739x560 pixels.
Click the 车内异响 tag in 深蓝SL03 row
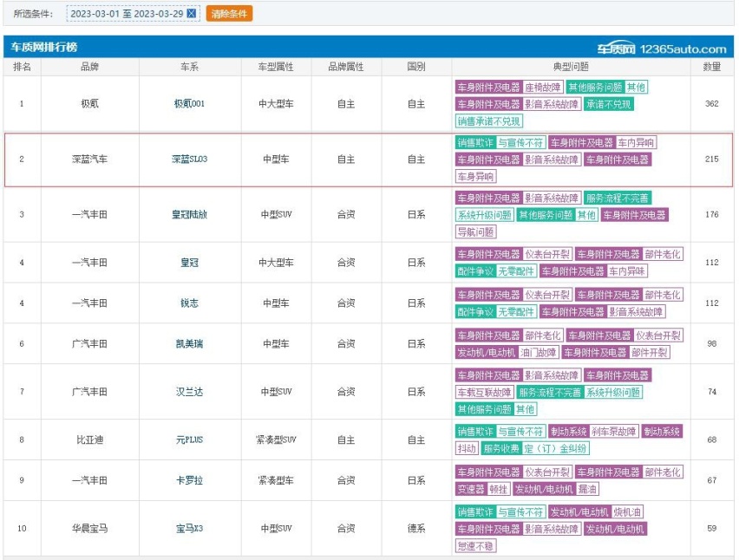coord(636,143)
